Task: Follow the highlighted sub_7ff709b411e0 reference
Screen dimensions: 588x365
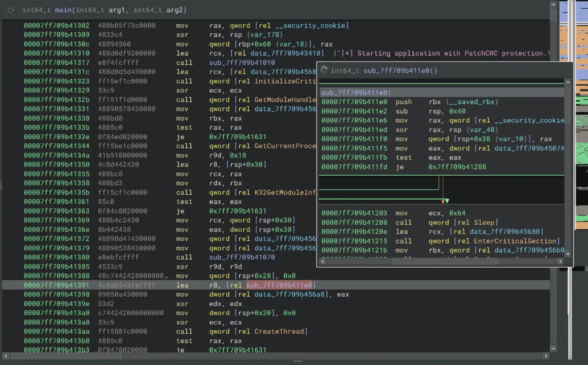Action: point(279,285)
